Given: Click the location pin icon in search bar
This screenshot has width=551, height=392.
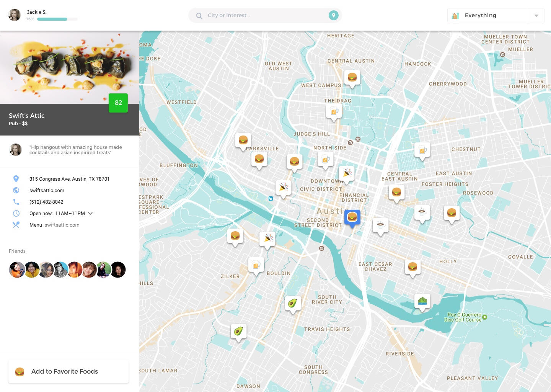Looking at the screenshot, I should (x=333, y=15).
